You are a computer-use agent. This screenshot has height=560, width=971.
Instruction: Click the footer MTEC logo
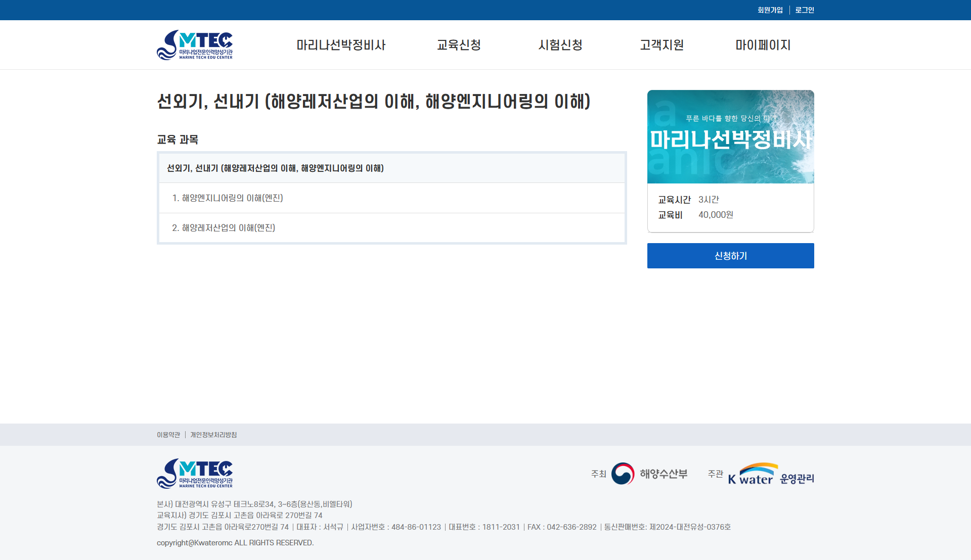tap(195, 474)
